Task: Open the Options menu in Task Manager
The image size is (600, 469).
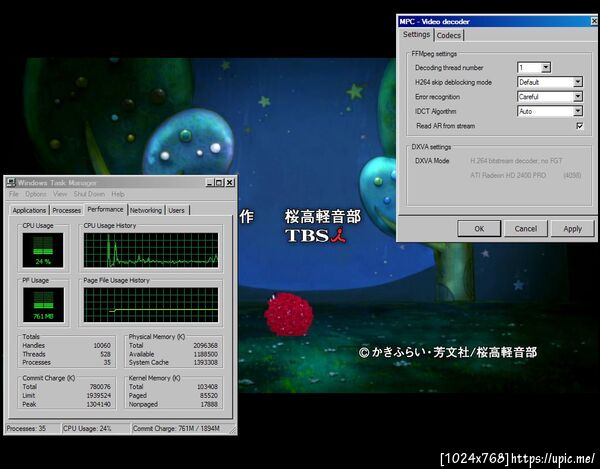Action: (x=36, y=194)
